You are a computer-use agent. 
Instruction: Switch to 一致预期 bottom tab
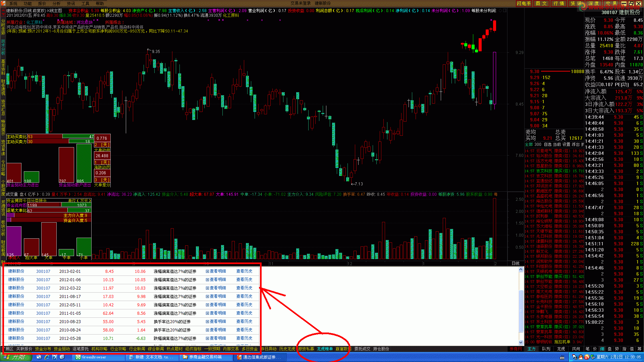point(212,349)
